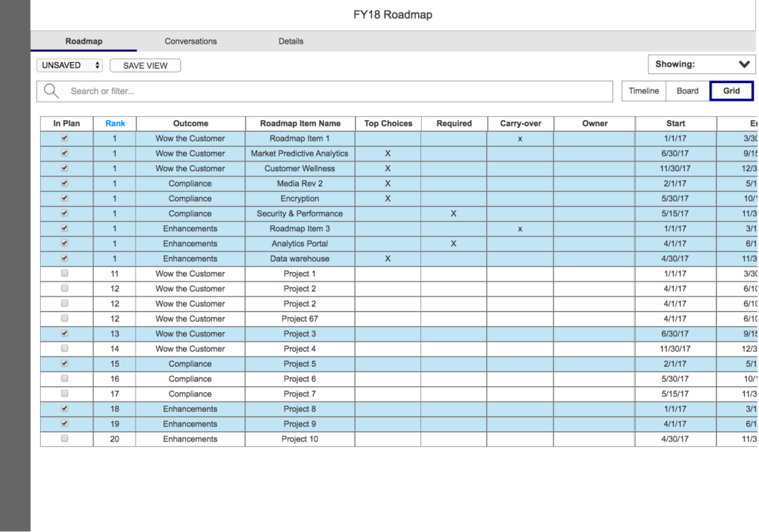Sort by the Rank column header
Viewport: 759px width, 532px height.
pos(115,124)
